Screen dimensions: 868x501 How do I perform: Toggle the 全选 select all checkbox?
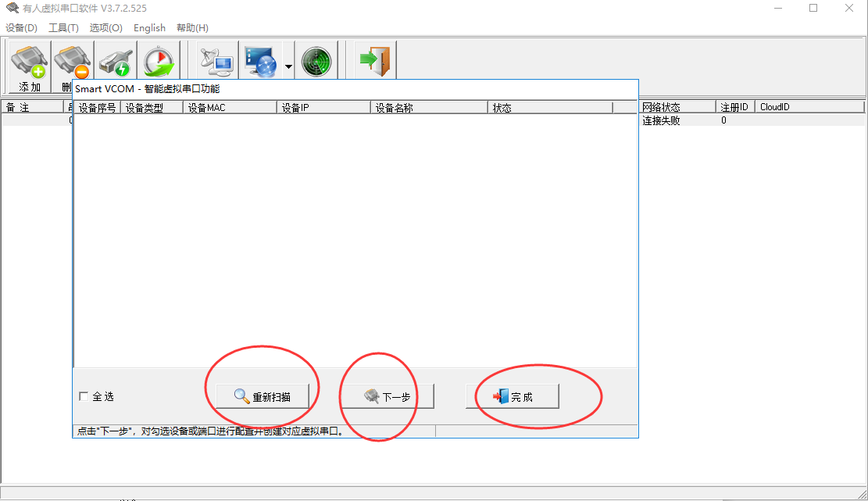[x=84, y=397]
